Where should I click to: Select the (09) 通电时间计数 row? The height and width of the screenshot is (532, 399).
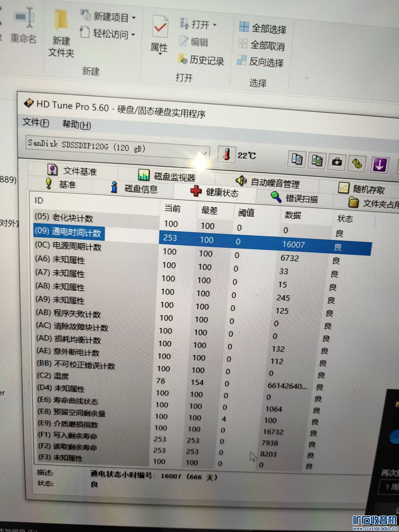coord(202,239)
